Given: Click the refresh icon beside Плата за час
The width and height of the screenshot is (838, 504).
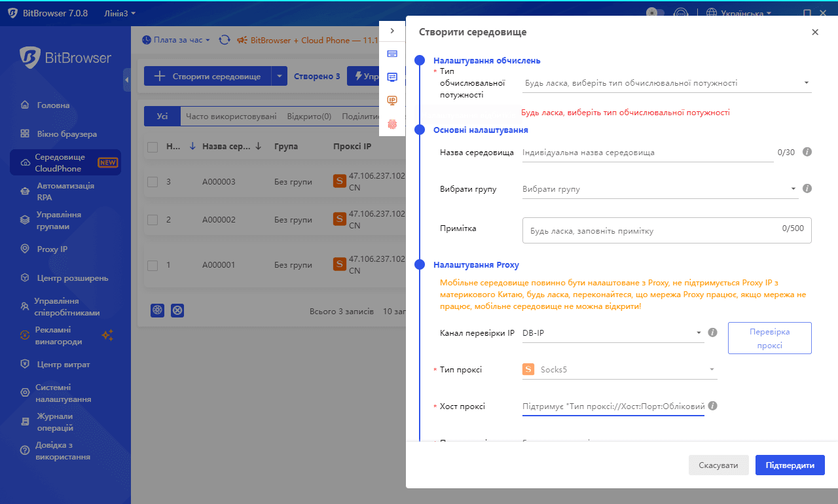Looking at the screenshot, I should [x=225, y=40].
